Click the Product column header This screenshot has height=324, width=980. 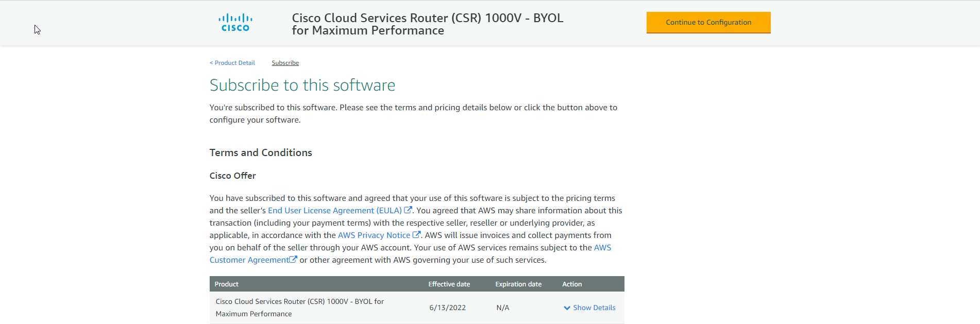coord(227,284)
